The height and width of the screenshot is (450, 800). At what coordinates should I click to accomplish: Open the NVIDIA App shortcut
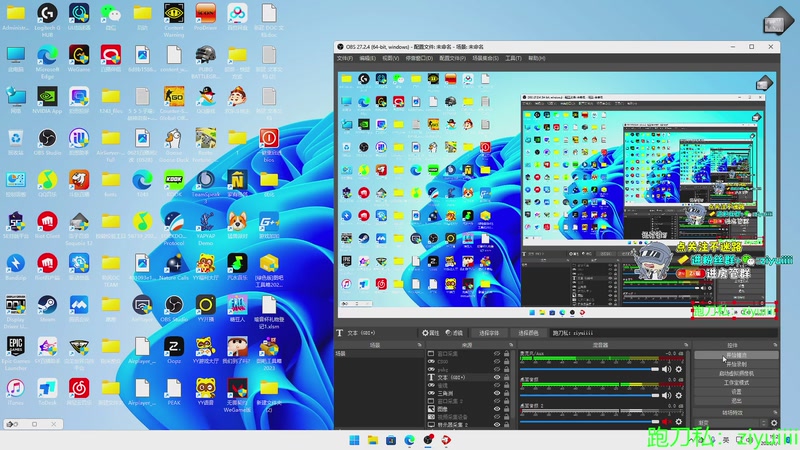coord(47,100)
